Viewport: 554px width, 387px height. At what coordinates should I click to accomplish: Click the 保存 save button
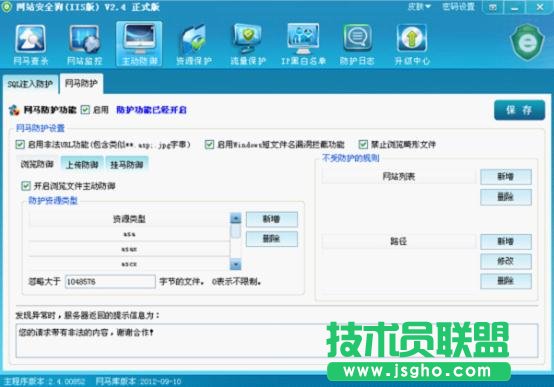click(x=519, y=110)
